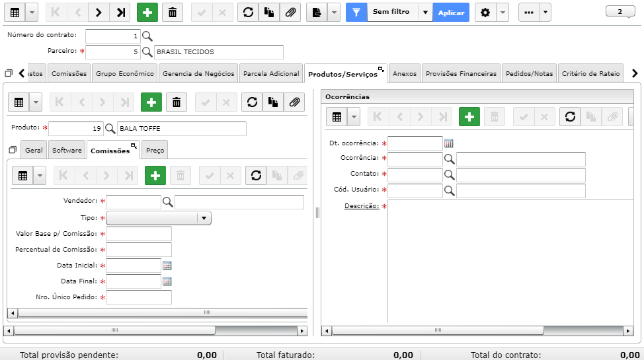Toggle grid view mode in top toolbar
The height and width of the screenshot is (360, 644).
(15, 13)
